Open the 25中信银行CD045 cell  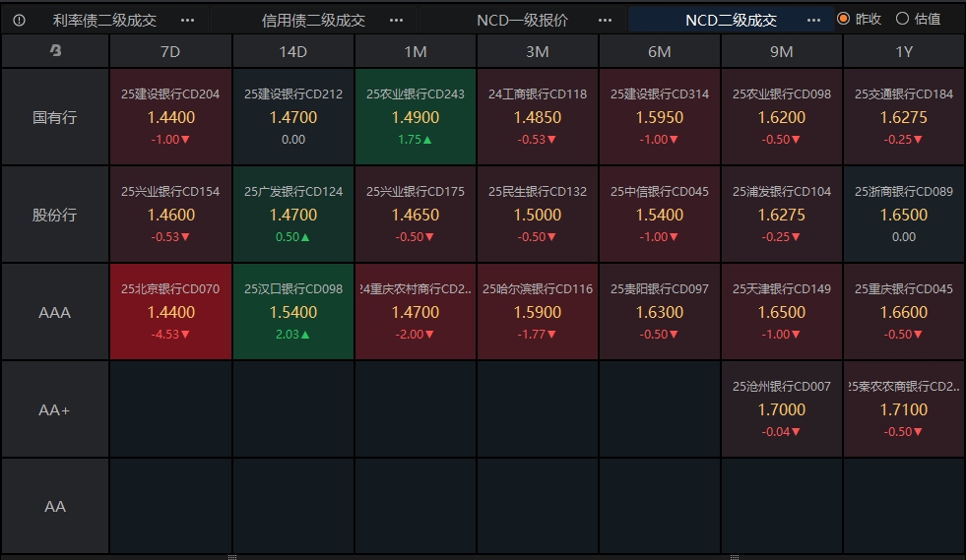659,215
